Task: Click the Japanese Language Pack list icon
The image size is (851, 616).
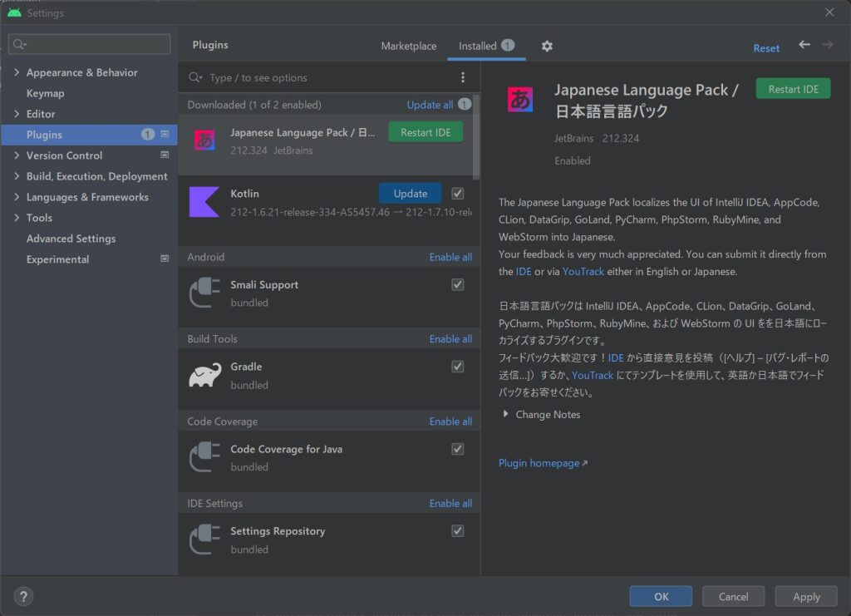Action: (204, 140)
